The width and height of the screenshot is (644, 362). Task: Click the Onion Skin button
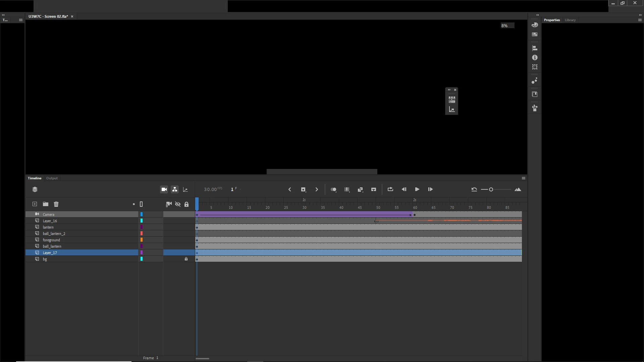coord(333,189)
